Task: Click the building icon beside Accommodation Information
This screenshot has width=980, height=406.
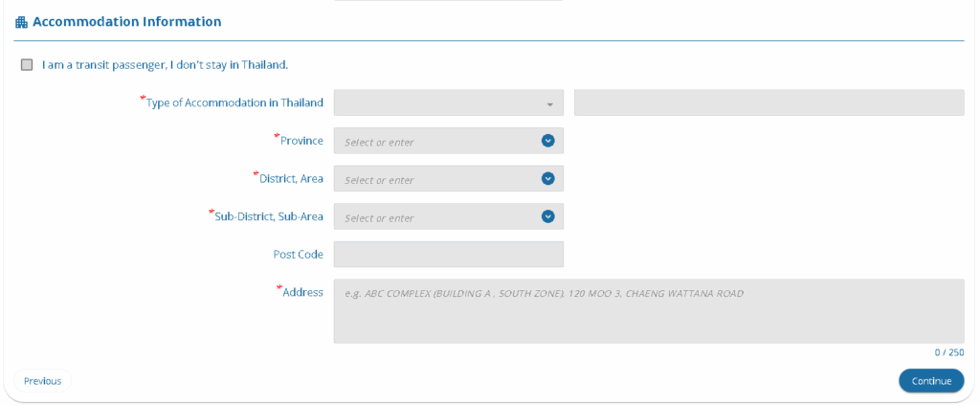Action: [x=22, y=22]
